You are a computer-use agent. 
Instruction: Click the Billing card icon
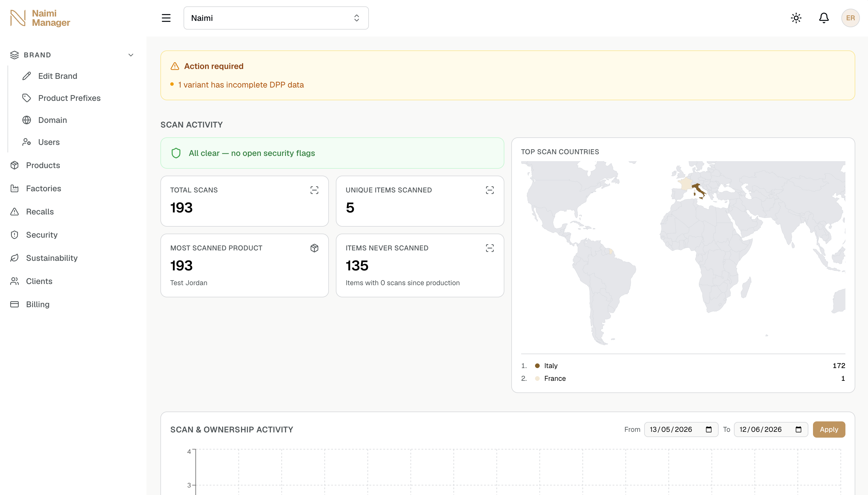click(14, 304)
